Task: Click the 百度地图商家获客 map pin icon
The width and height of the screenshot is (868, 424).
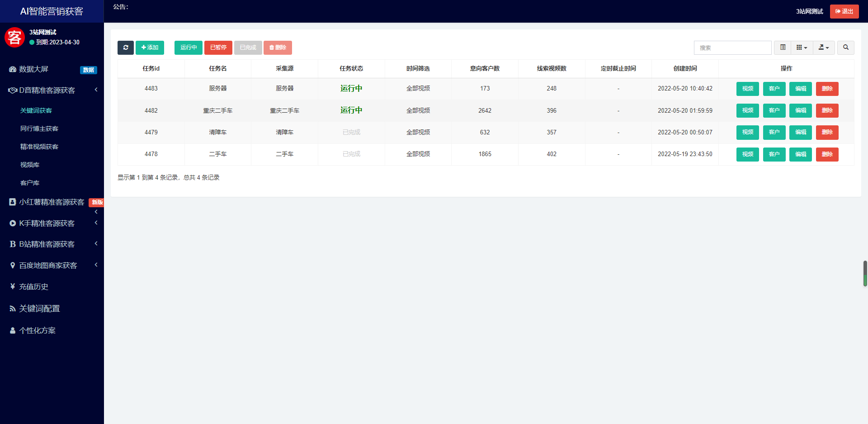Action: pos(13,266)
